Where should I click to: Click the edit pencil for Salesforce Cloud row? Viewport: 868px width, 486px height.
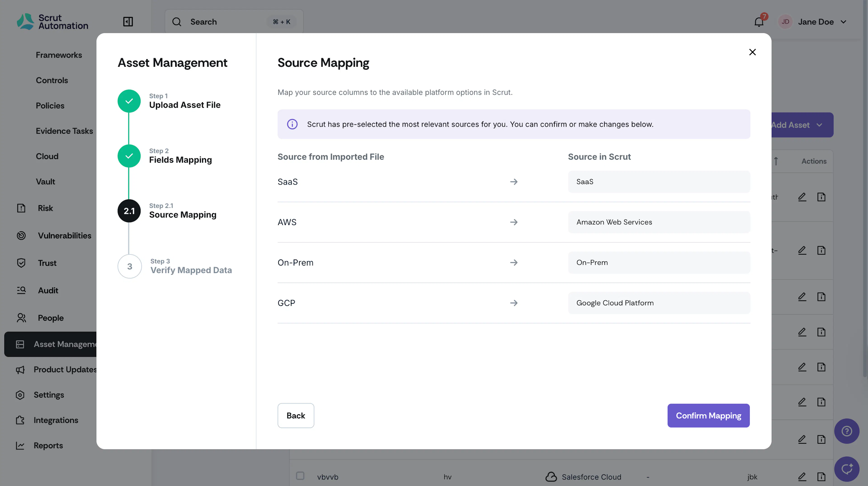pyautogui.click(x=802, y=477)
